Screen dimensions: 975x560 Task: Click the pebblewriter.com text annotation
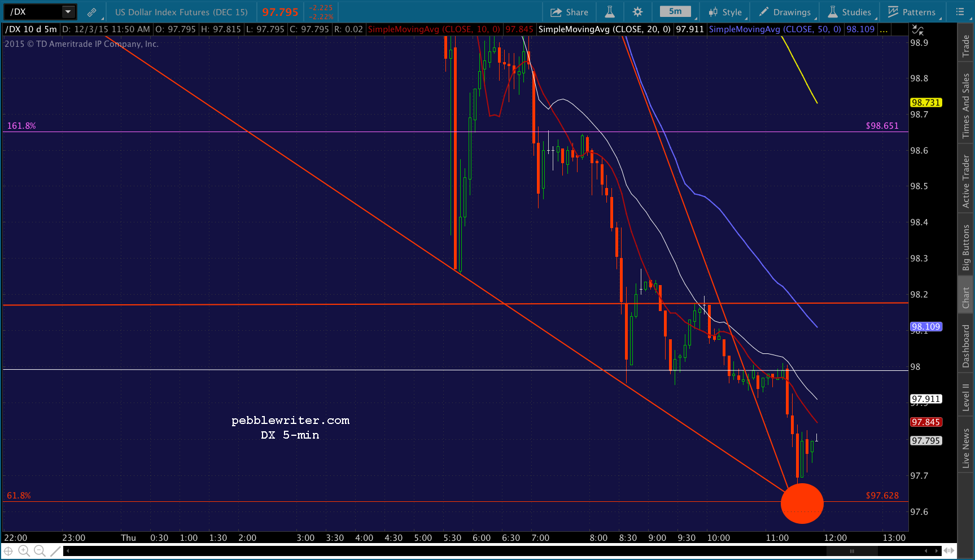pyautogui.click(x=290, y=421)
